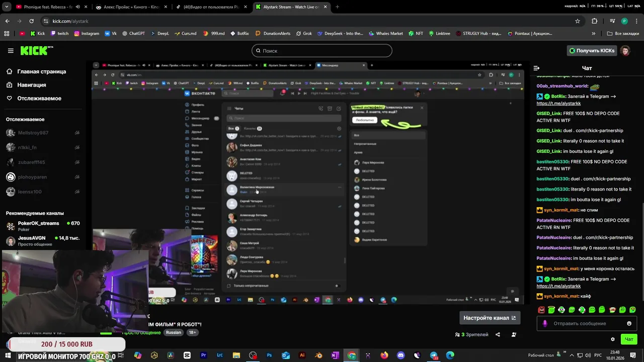Open the Kick sidebar hamburger menu
This screenshot has width=644, height=362.
click(x=11, y=51)
